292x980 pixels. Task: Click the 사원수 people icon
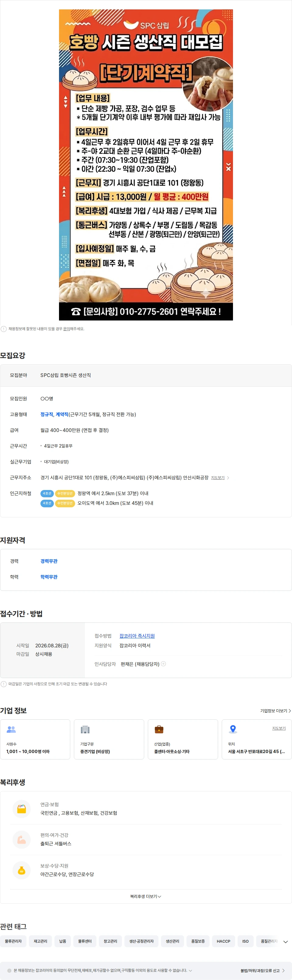tap(12, 729)
